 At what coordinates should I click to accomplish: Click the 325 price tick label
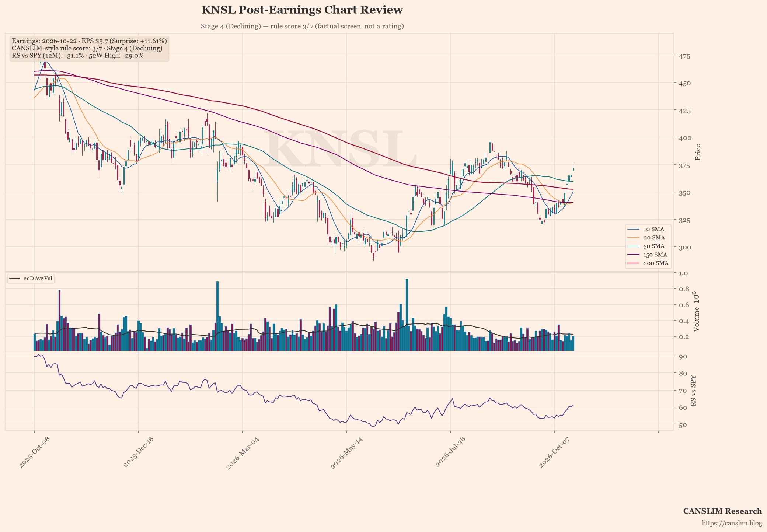[684, 220]
